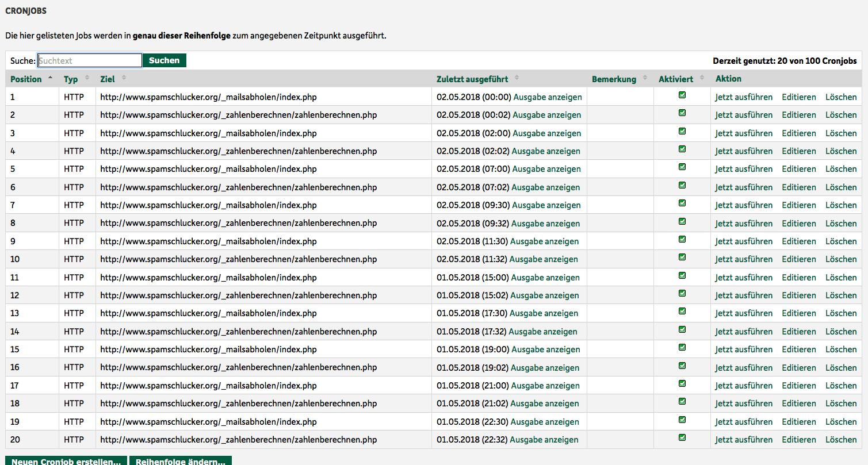Show output for job run 02.05.2018 (00:02)
Viewport: 868px width, 465px height.
pyautogui.click(x=546, y=115)
